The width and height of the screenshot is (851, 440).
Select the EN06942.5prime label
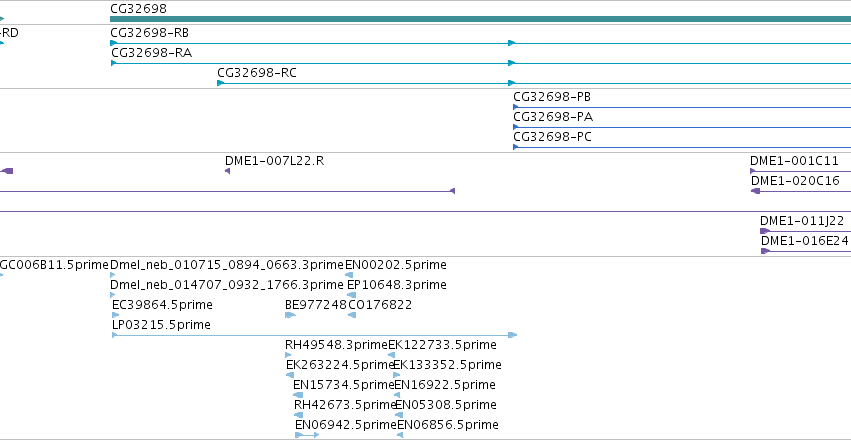346,425
